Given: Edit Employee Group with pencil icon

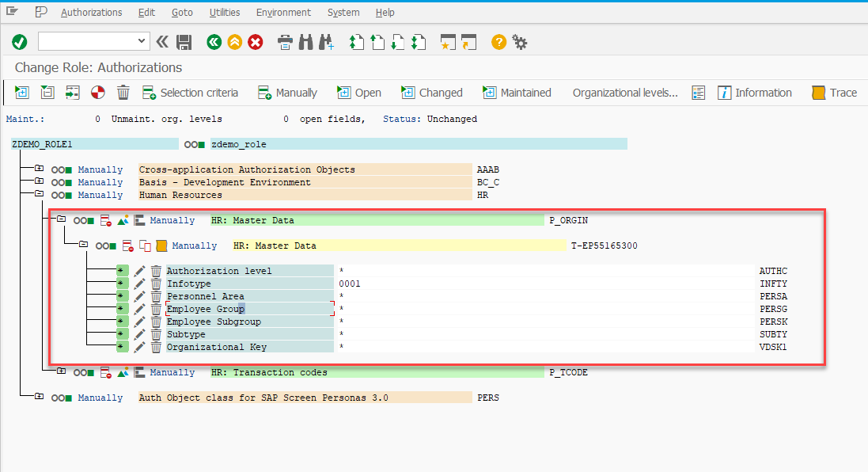Looking at the screenshot, I should [139, 309].
